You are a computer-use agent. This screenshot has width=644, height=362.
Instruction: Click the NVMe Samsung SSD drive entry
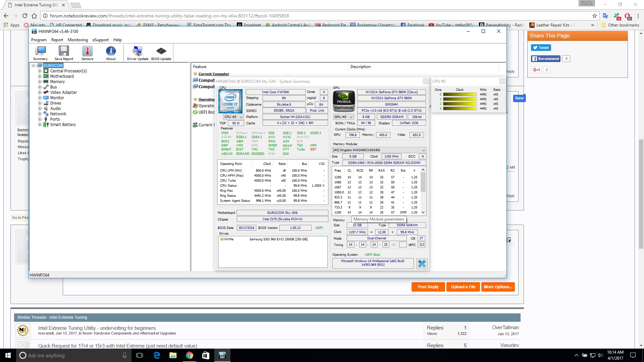[273, 239]
